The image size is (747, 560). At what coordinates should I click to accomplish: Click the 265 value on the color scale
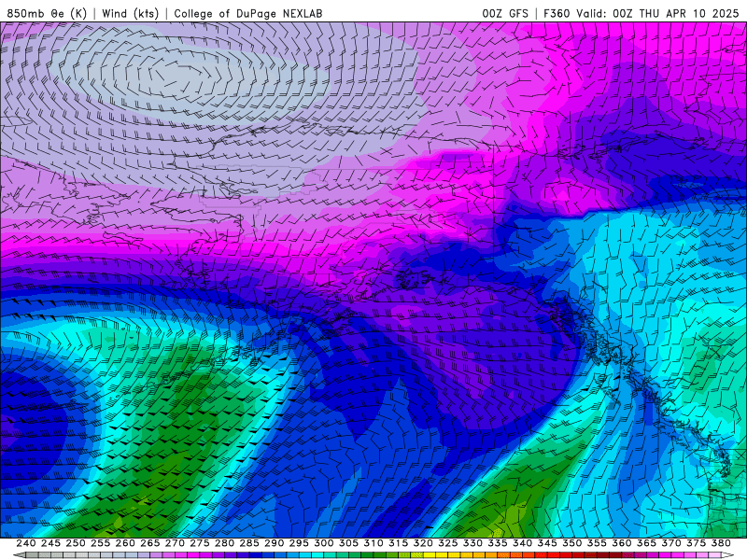click(x=150, y=543)
